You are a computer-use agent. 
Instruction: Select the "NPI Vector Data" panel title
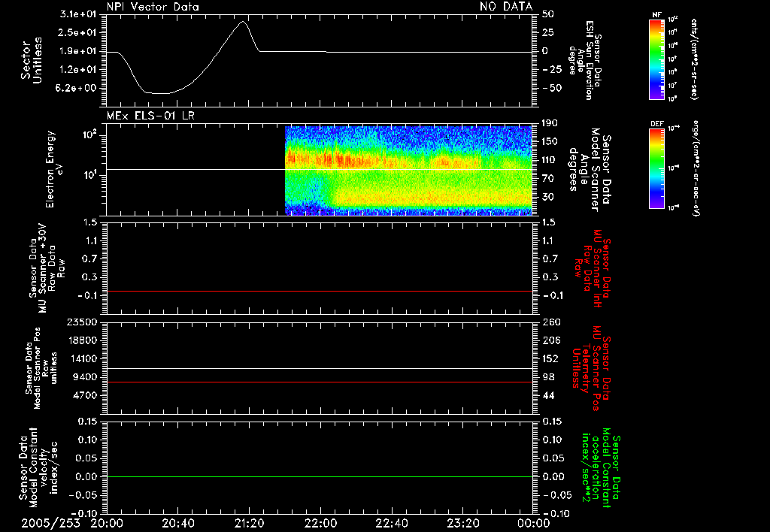(153, 7)
